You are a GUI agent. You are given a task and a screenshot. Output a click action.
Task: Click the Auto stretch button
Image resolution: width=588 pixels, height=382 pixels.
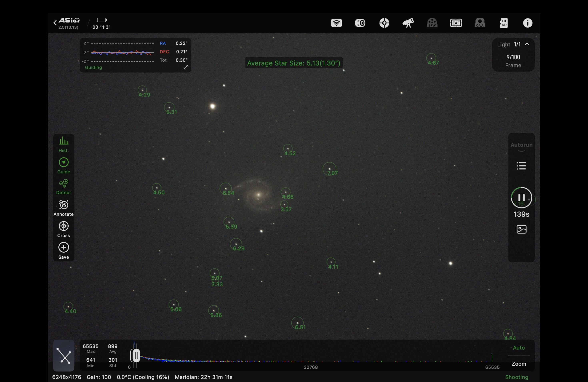pyautogui.click(x=519, y=348)
